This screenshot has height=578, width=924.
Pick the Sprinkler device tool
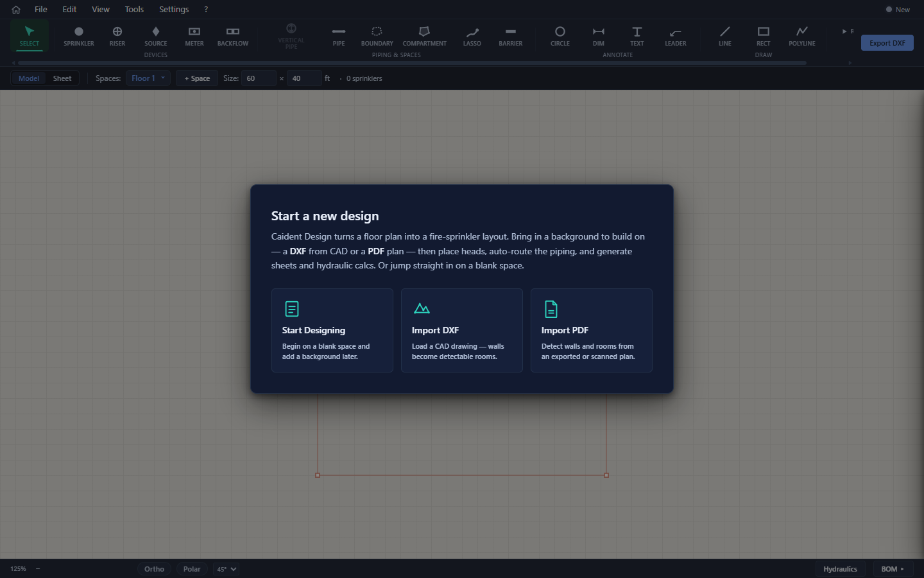(x=79, y=36)
